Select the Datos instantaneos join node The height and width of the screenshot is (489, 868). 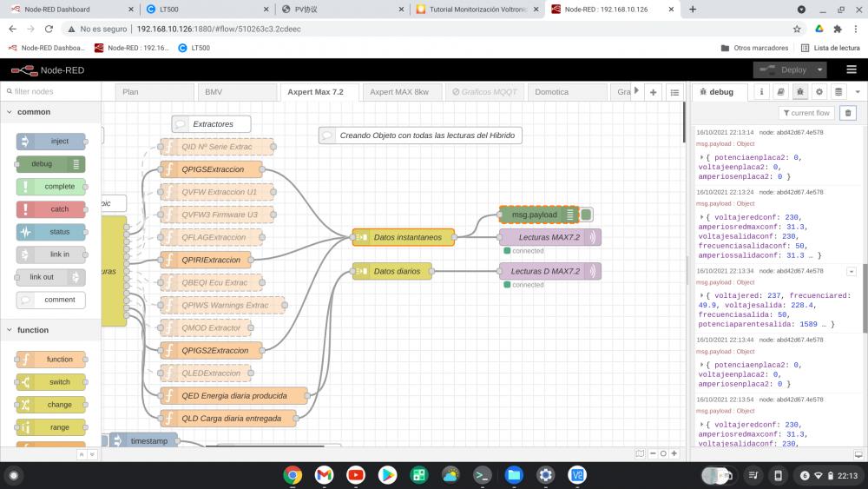click(403, 237)
